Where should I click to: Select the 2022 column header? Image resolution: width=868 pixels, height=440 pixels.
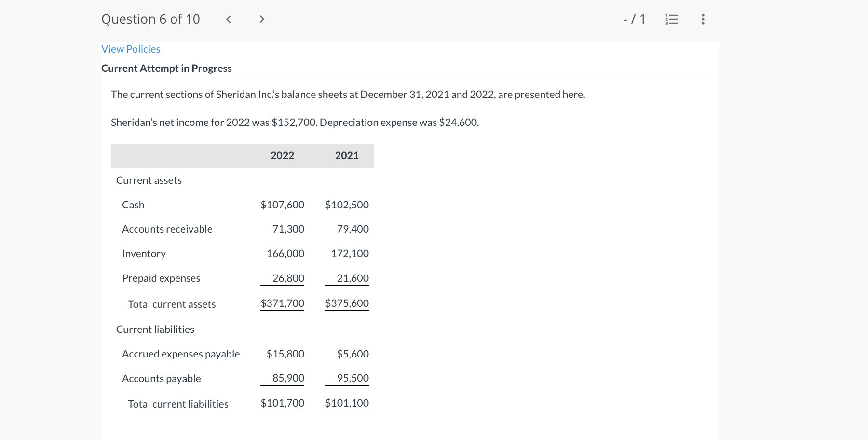click(282, 155)
